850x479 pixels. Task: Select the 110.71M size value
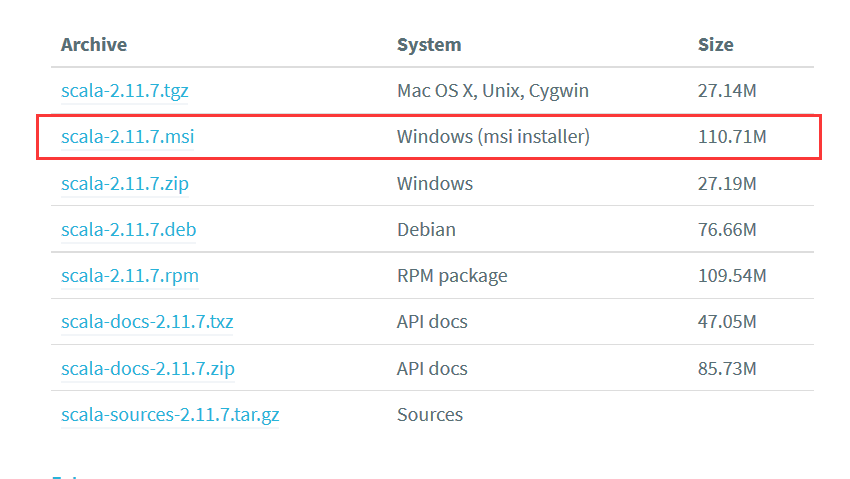click(732, 137)
